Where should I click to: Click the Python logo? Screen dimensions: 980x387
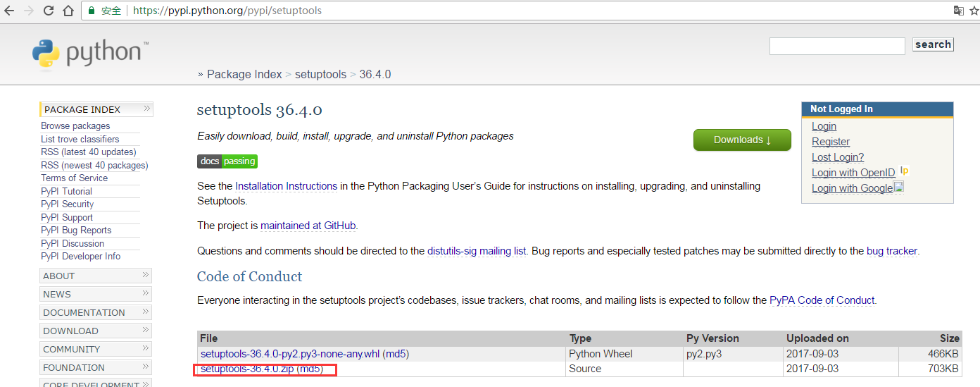pos(90,54)
